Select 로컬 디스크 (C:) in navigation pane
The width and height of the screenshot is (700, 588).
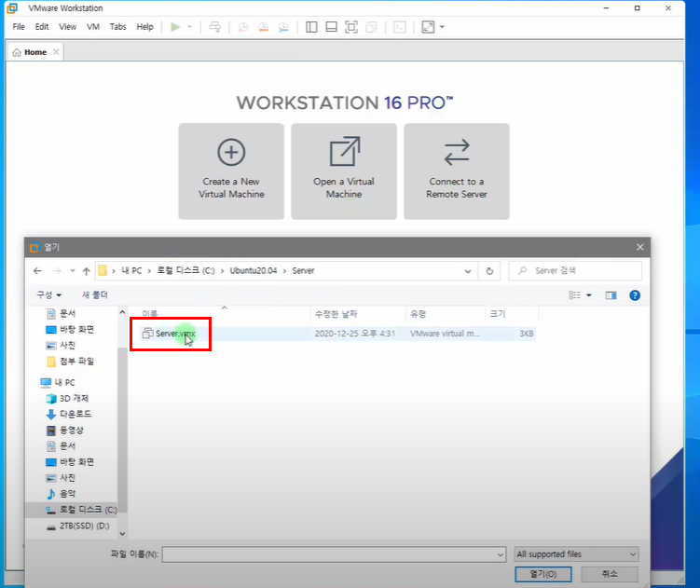pyautogui.click(x=81, y=510)
